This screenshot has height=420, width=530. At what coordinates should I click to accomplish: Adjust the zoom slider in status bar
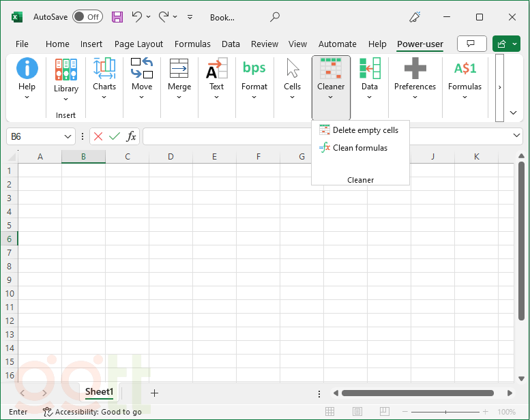(x=445, y=412)
